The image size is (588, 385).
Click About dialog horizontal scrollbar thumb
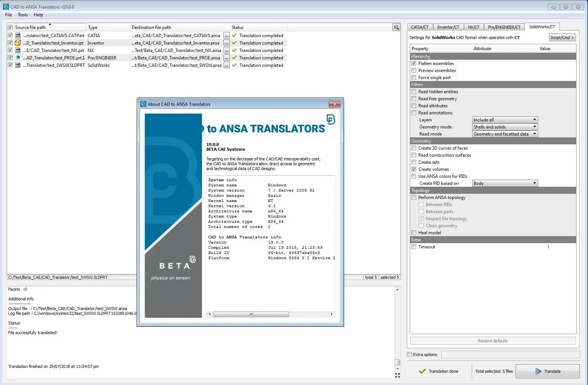tap(251, 314)
